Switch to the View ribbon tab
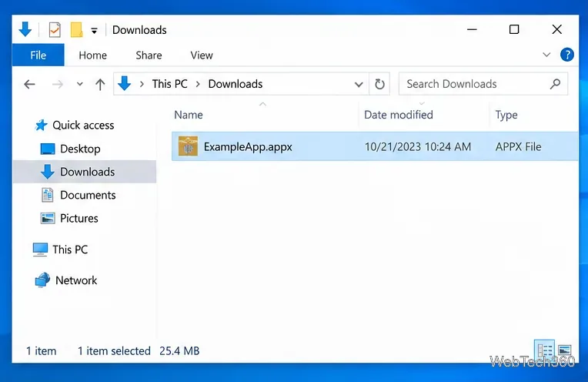This screenshot has height=382, width=588. click(202, 55)
